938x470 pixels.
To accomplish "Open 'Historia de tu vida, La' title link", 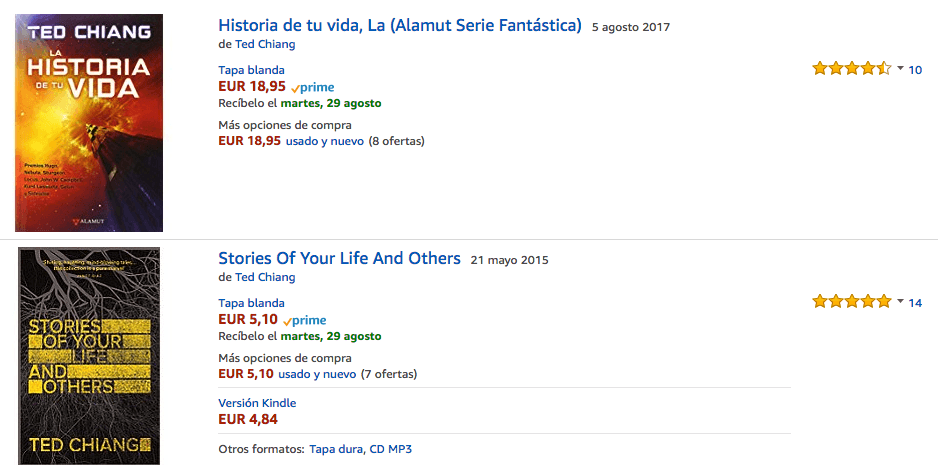I will point(399,26).
